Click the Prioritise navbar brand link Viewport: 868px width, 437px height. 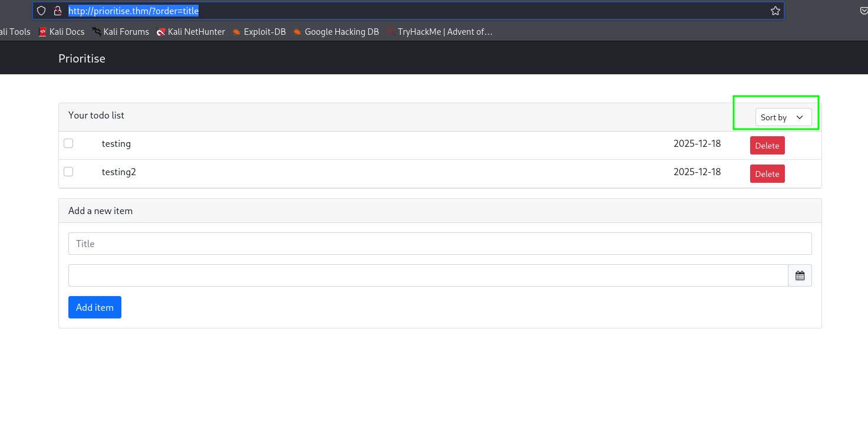82,58
